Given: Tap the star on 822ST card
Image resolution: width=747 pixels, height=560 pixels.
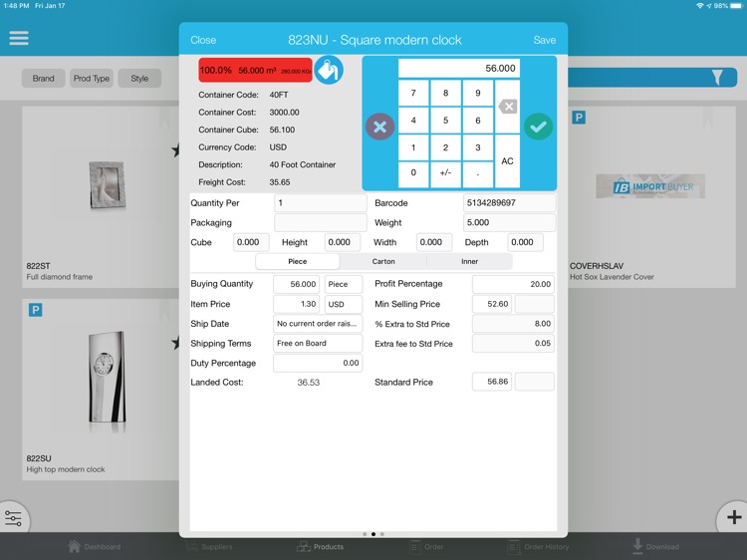Looking at the screenshot, I should [x=175, y=150].
